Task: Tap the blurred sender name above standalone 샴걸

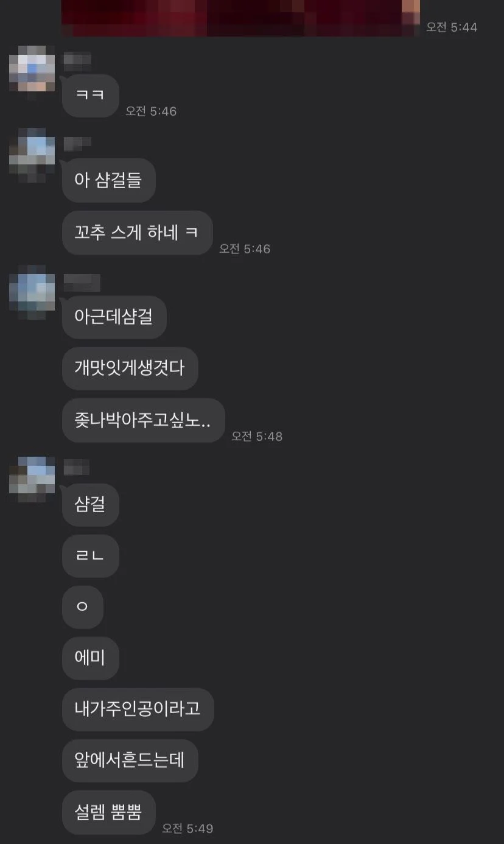Action: [x=77, y=468]
